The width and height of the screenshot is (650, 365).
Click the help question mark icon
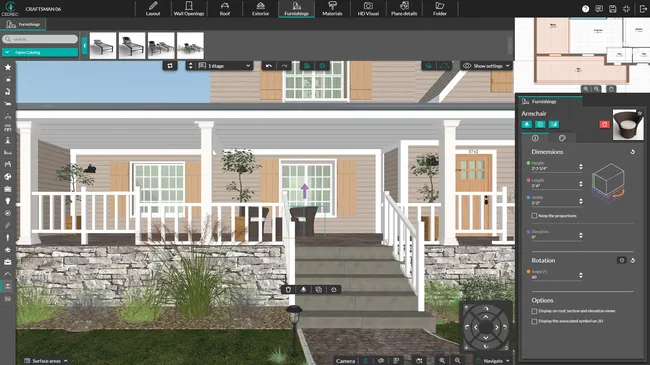tap(585, 9)
